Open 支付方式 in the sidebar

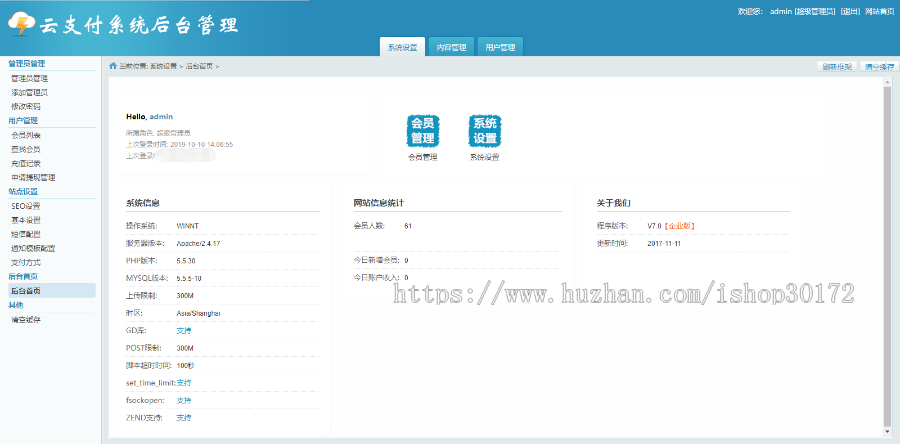click(x=26, y=262)
